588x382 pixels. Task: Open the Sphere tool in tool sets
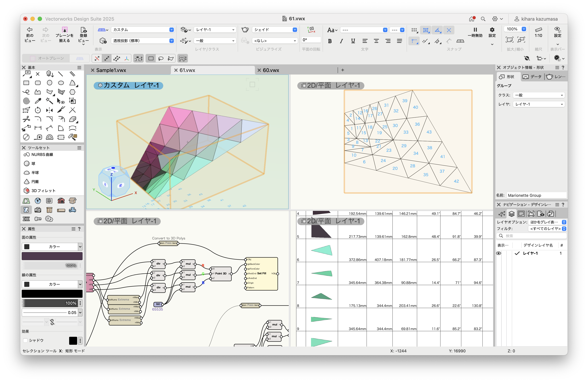[x=27, y=163]
